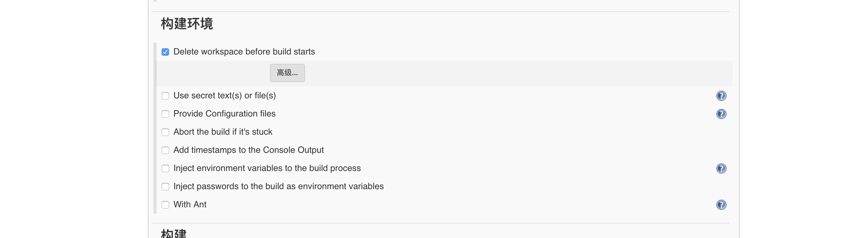Click the With Ant label text
The height and width of the screenshot is (238, 868).
point(190,204)
